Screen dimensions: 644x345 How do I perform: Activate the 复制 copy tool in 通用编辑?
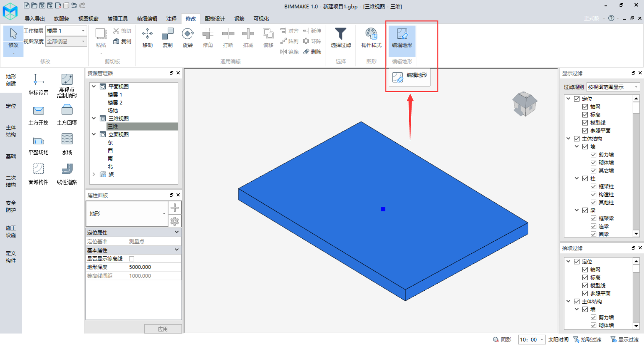click(x=167, y=38)
